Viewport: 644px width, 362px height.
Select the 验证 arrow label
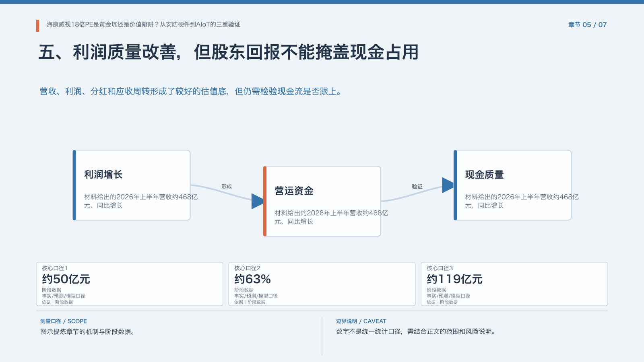pos(417,187)
